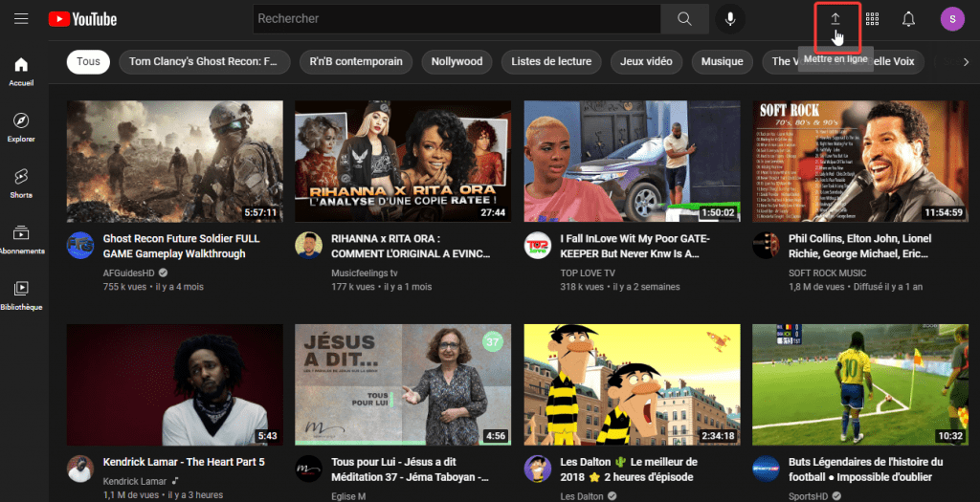Open SportsHD channel avatar

(x=767, y=469)
